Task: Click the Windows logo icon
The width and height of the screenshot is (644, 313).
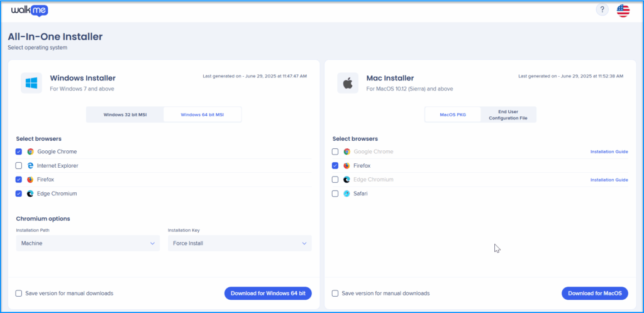Action: click(x=31, y=83)
